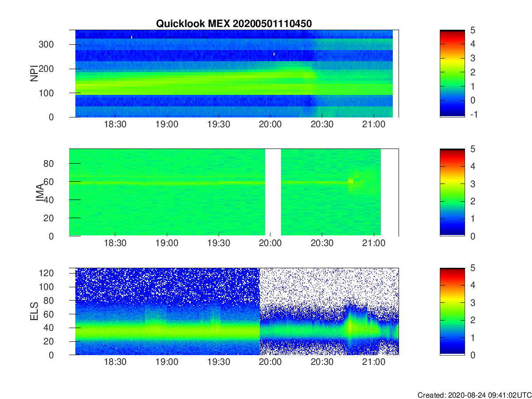
Task: Click the 18:30 tick under IMA panel
Action: (115, 243)
